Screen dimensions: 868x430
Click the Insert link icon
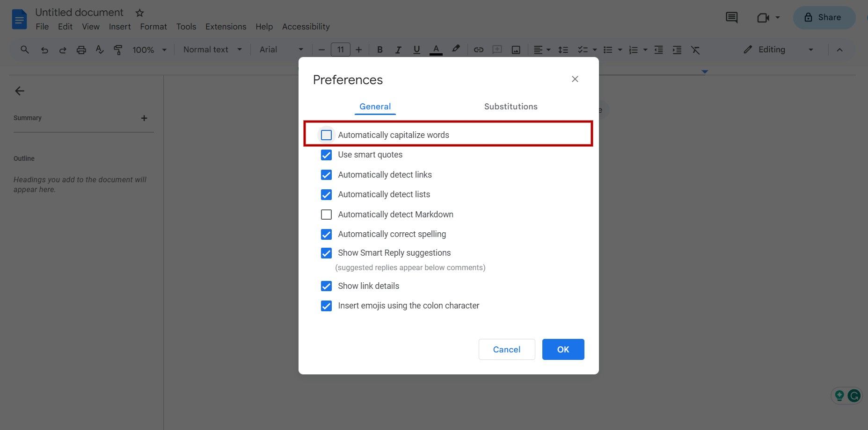(478, 50)
